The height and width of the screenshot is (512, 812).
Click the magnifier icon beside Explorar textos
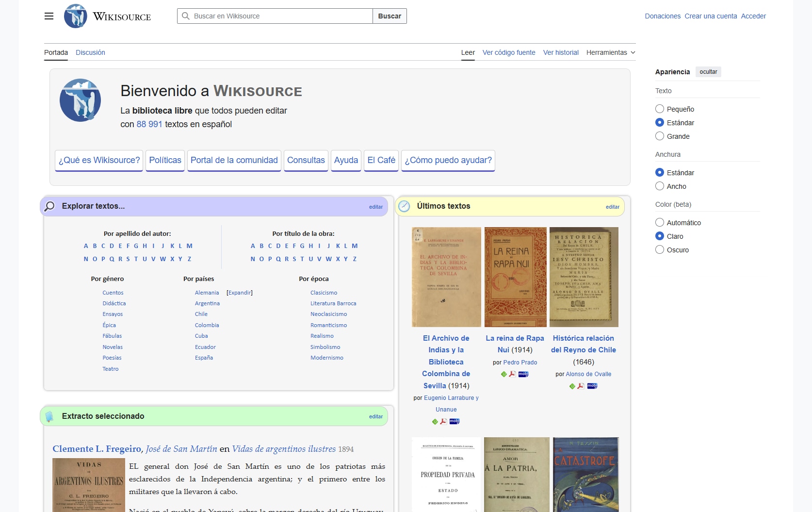coord(49,206)
